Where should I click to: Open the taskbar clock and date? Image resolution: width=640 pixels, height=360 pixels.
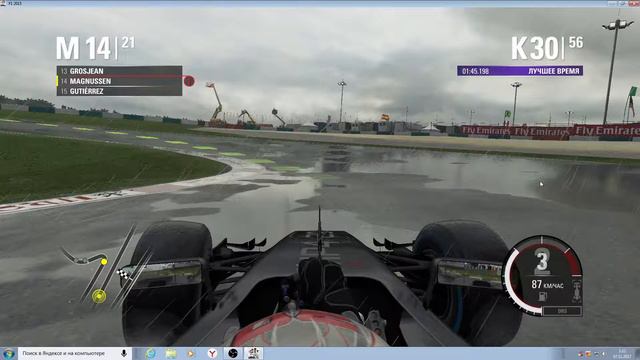coord(622,353)
